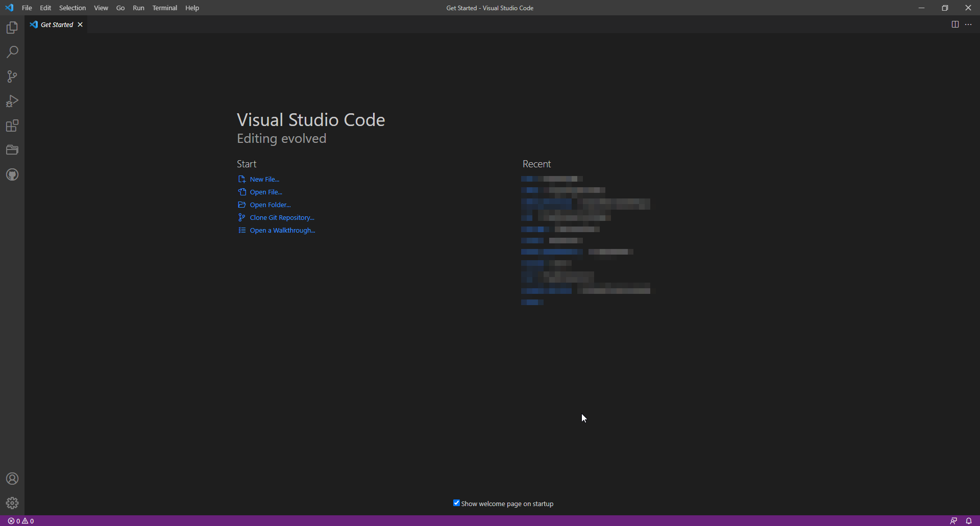Click the Split Editor Right icon
This screenshot has width=980, height=526.
955,24
